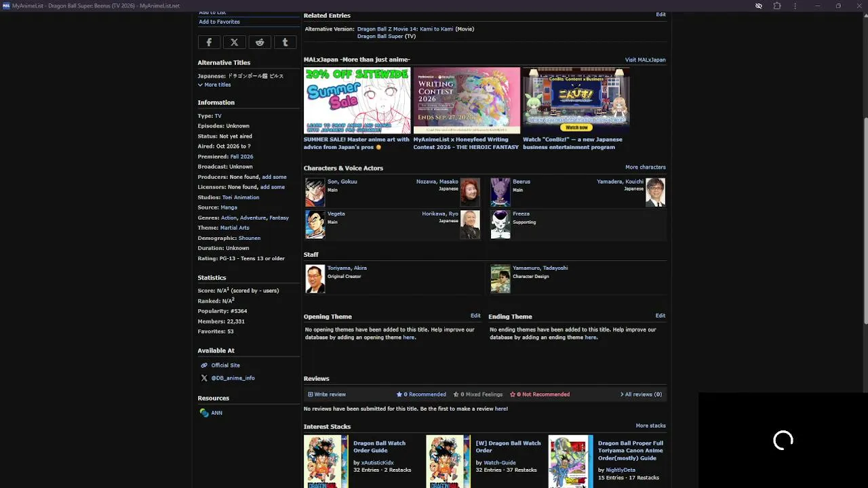This screenshot has height=488, width=868.
Task: Click the Not Recommended star icon
Action: pos(513,394)
